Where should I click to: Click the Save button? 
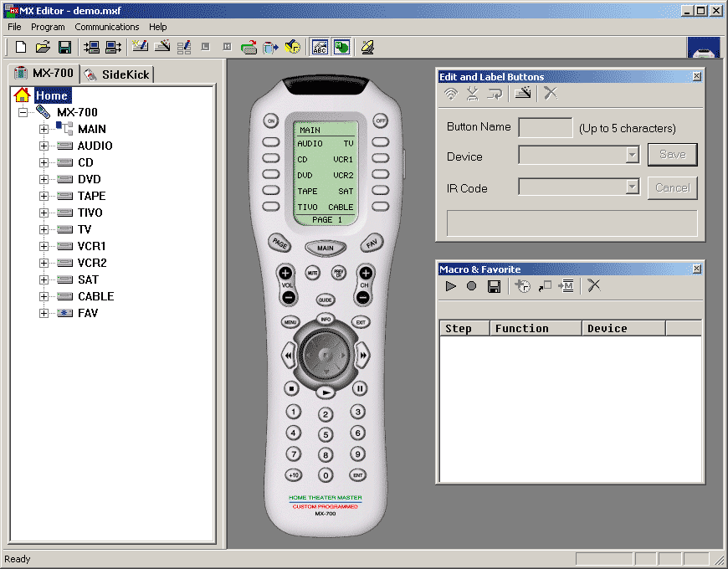tap(672, 155)
